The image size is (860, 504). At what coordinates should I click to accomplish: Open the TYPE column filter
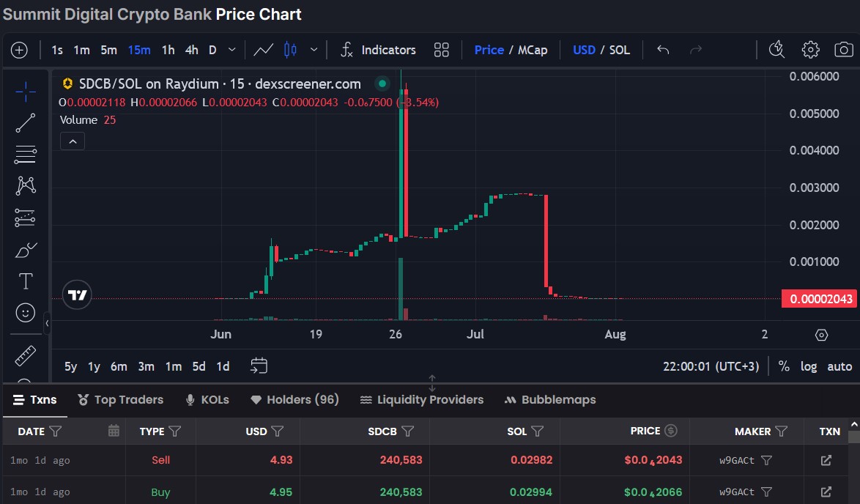[175, 431]
